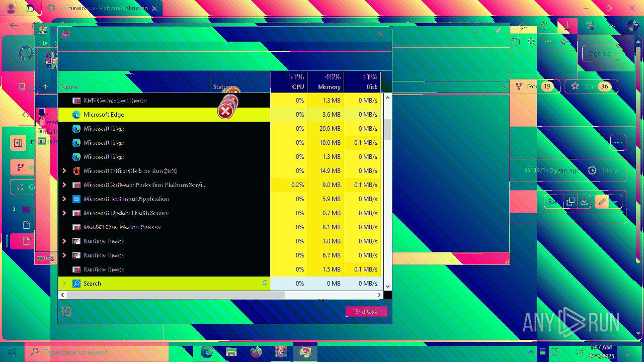
Task: Sort processes by the Memory column
Action: coord(325,82)
